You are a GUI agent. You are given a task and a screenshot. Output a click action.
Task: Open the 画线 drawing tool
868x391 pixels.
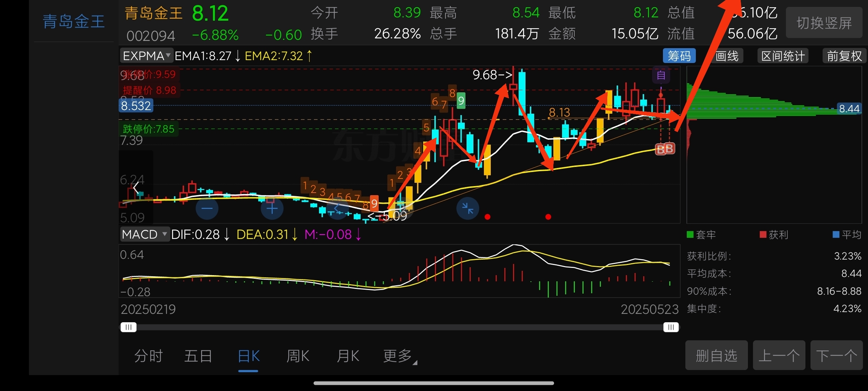coord(727,56)
